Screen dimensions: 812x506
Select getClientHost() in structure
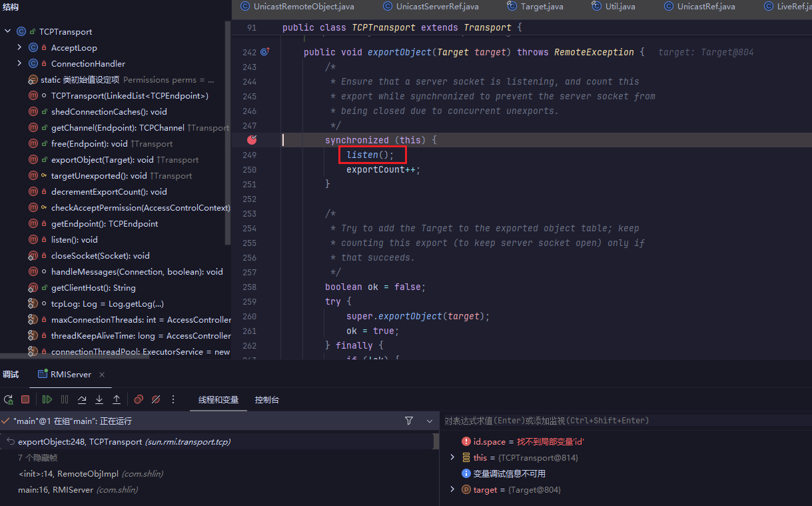tap(93, 287)
